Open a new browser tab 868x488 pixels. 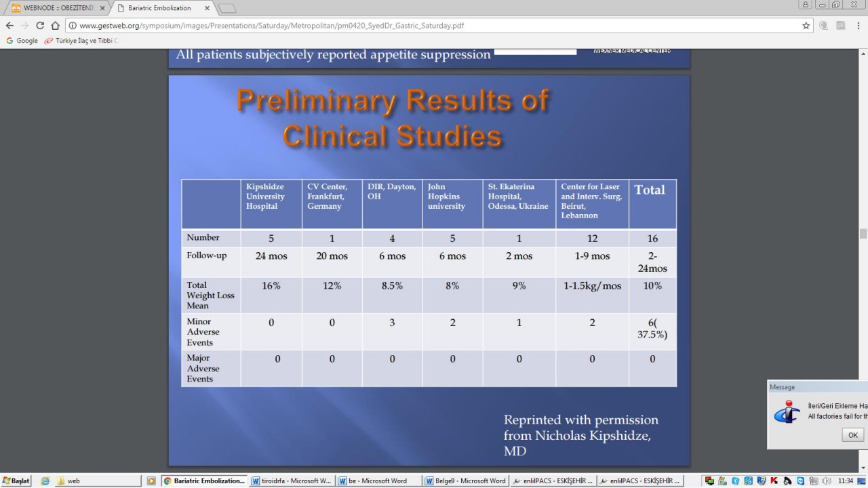pyautogui.click(x=227, y=8)
